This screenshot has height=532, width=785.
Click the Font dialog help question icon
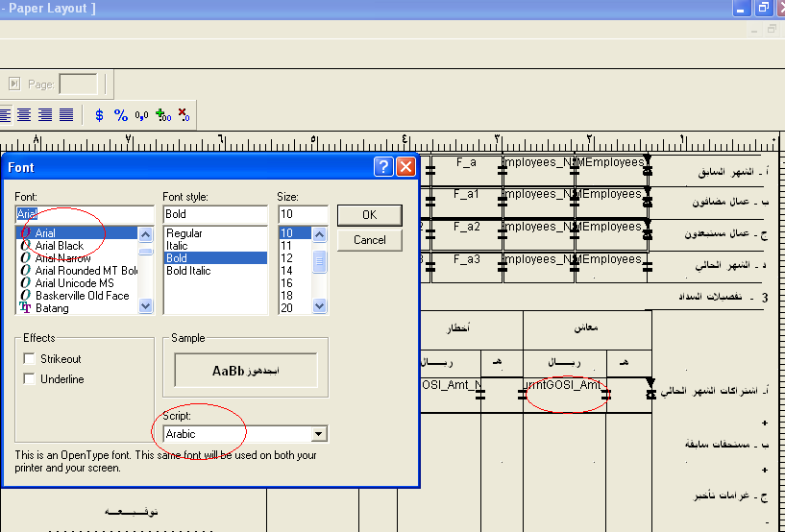tap(383, 167)
